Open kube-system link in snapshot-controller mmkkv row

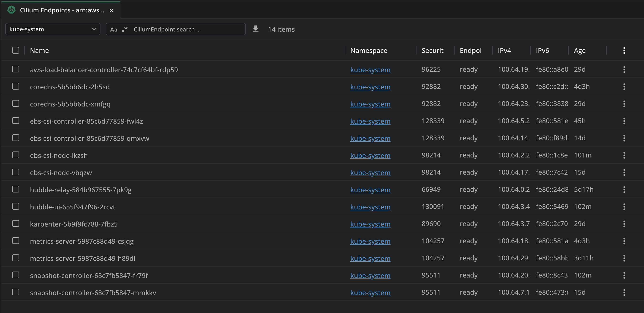(x=370, y=293)
